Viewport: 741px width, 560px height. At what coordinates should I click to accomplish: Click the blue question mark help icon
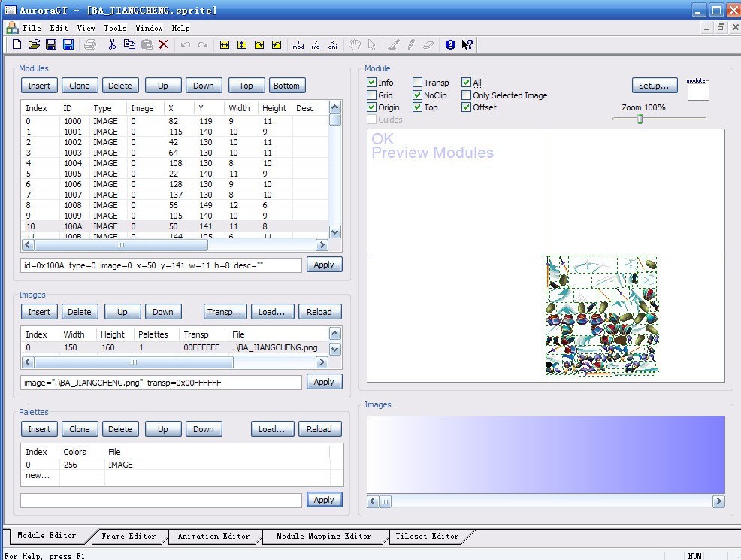tap(450, 45)
